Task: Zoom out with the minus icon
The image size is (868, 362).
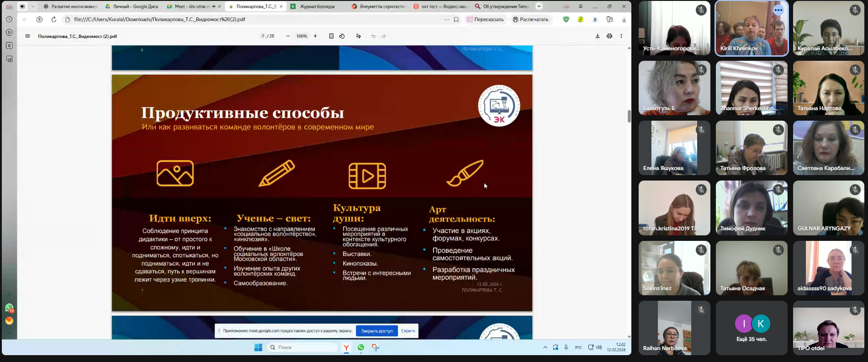Action: (x=288, y=36)
